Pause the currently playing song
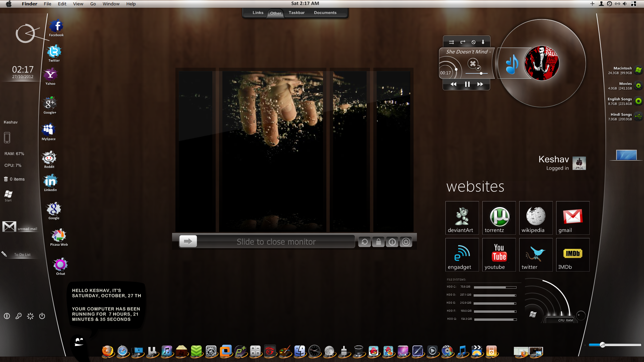This screenshot has height=362, width=644. pyautogui.click(x=467, y=84)
